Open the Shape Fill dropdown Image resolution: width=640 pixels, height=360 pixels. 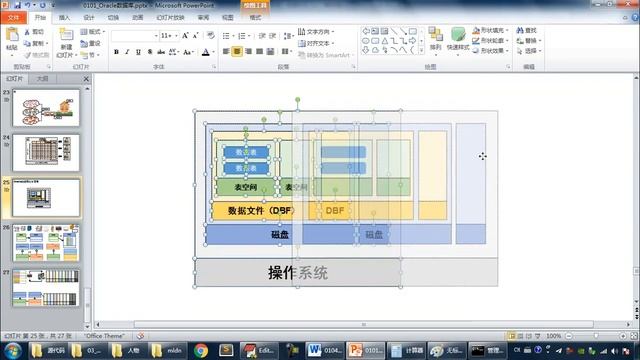tap(490, 30)
